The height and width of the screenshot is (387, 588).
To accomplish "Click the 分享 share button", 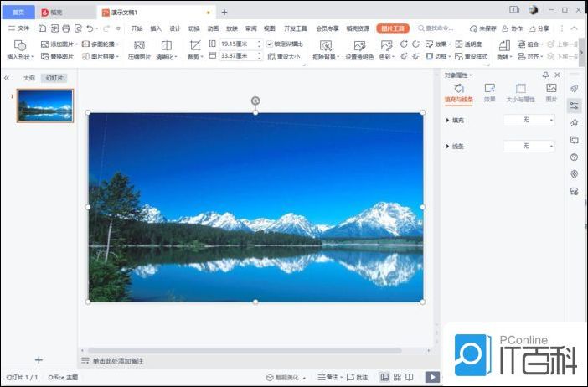I will pyautogui.click(x=539, y=28).
